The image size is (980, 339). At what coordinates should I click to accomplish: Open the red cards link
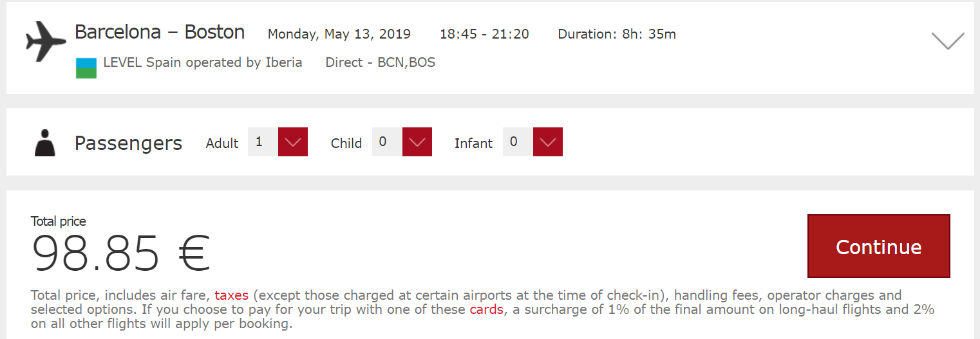[x=486, y=309]
